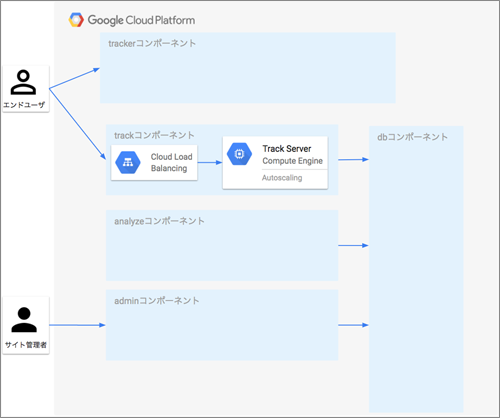The image size is (500, 418).
Task: Select the Cloud Load Balancing hexagon icon
Action: coord(128,162)
